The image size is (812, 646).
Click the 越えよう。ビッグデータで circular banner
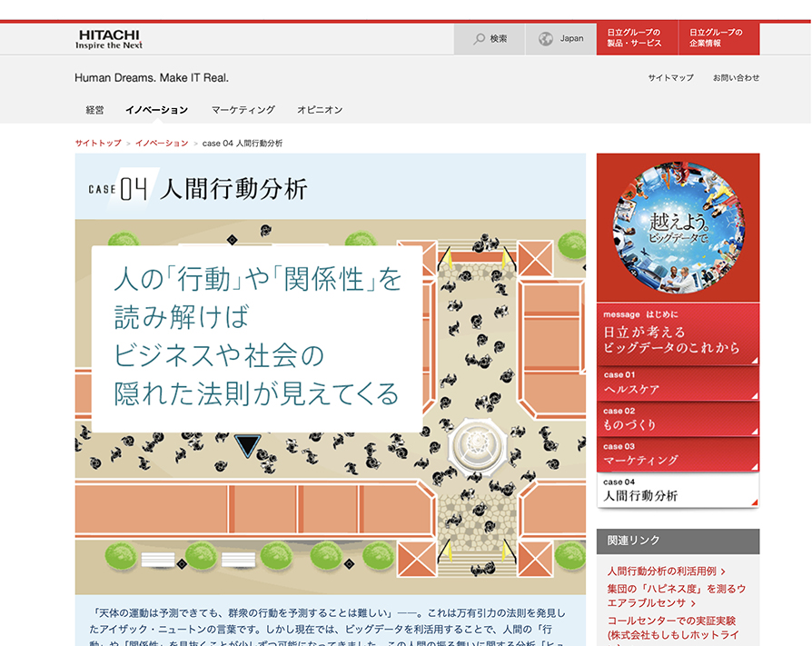coord(678,226)
